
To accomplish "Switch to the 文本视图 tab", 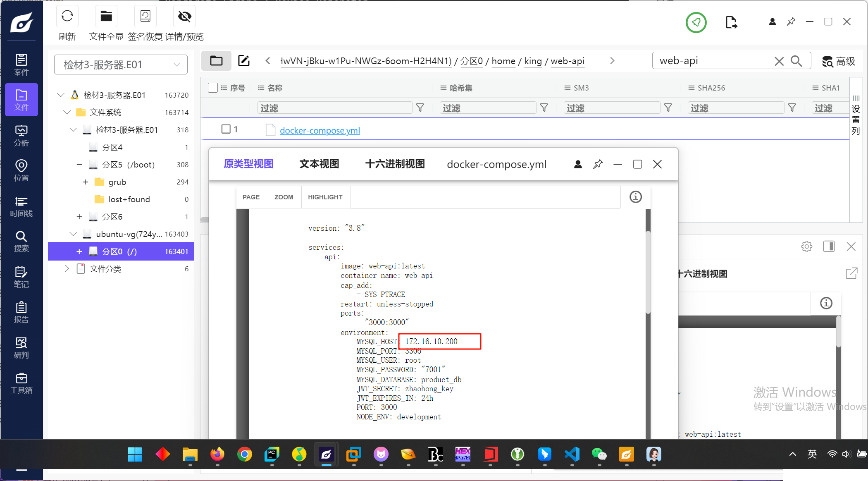I will click(319, 164).
